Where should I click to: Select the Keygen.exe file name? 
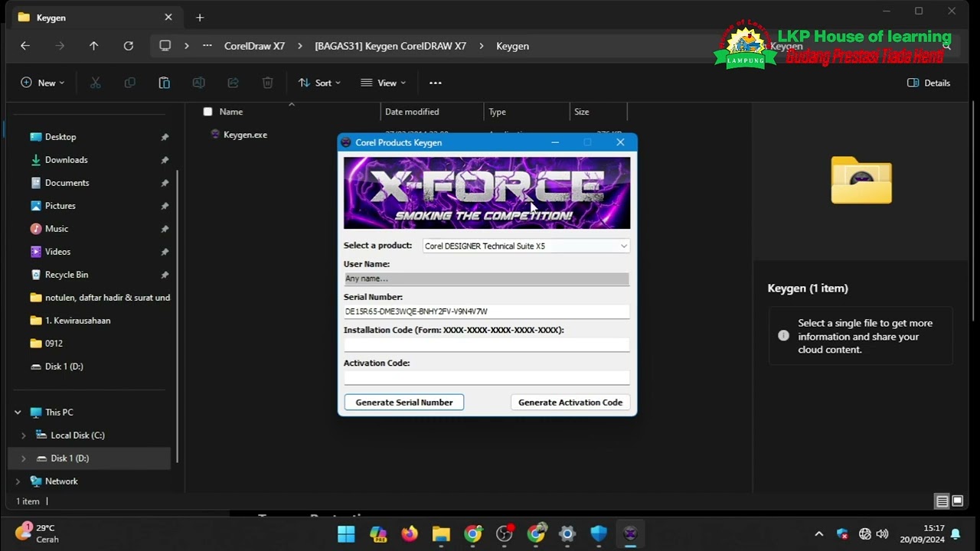[245, 135]
